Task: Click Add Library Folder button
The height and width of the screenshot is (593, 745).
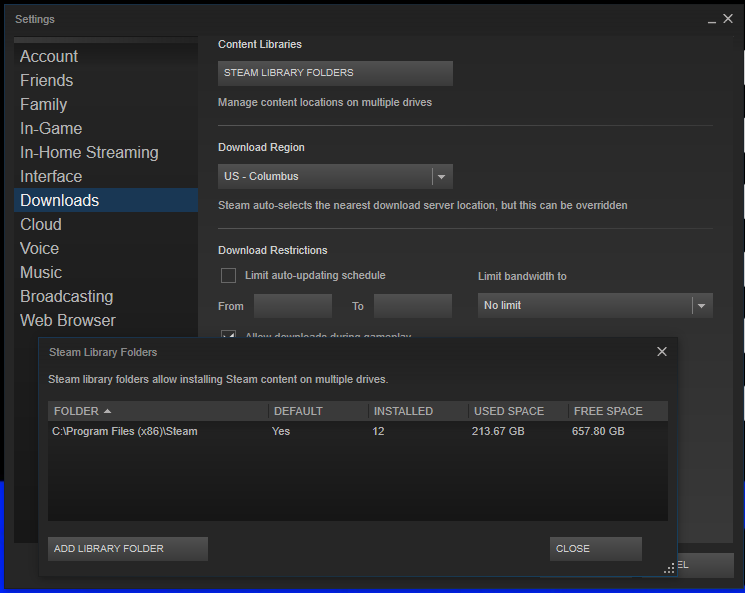Action: click(128, 549)
